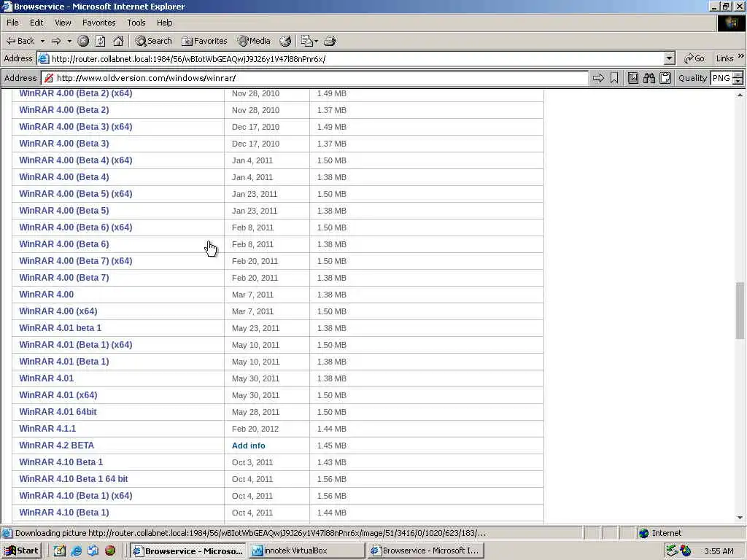This screenshot has height=560, width=747.
Task: Show browsing History icon
Action: (x=285, y=41)
